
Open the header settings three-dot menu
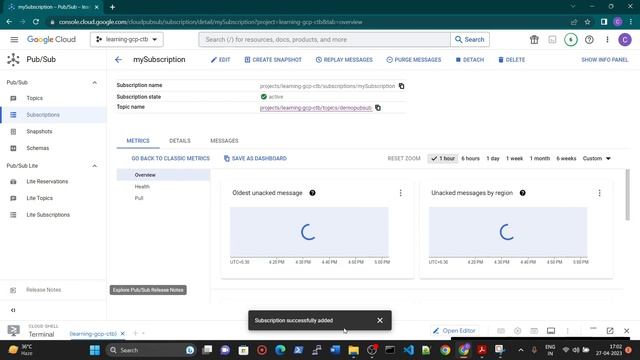coord(607,40)
